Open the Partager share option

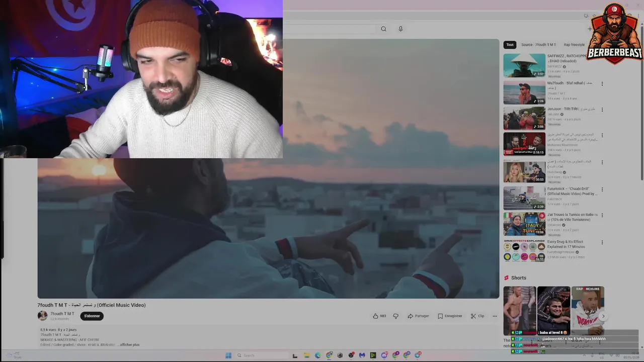(418, 316)
